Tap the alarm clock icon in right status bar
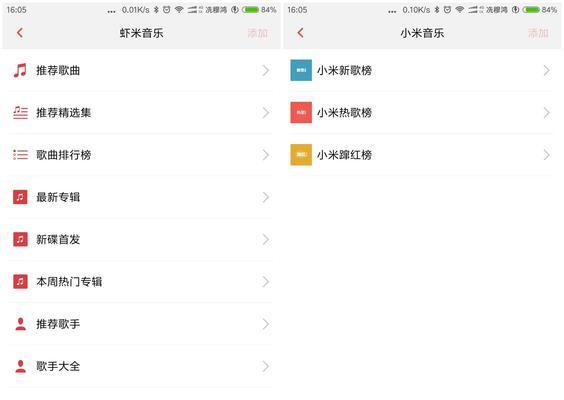The width and height of the screenshot is (564, 400). (x=447, y=10)
